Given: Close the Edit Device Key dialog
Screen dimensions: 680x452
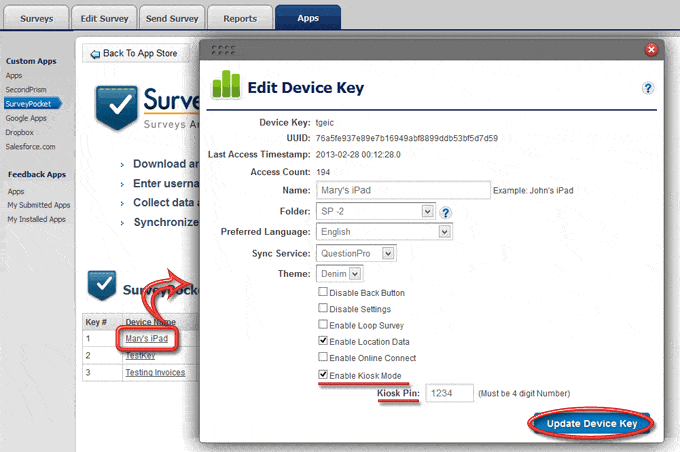Looking at the screenshot, I should coord(651,50).
